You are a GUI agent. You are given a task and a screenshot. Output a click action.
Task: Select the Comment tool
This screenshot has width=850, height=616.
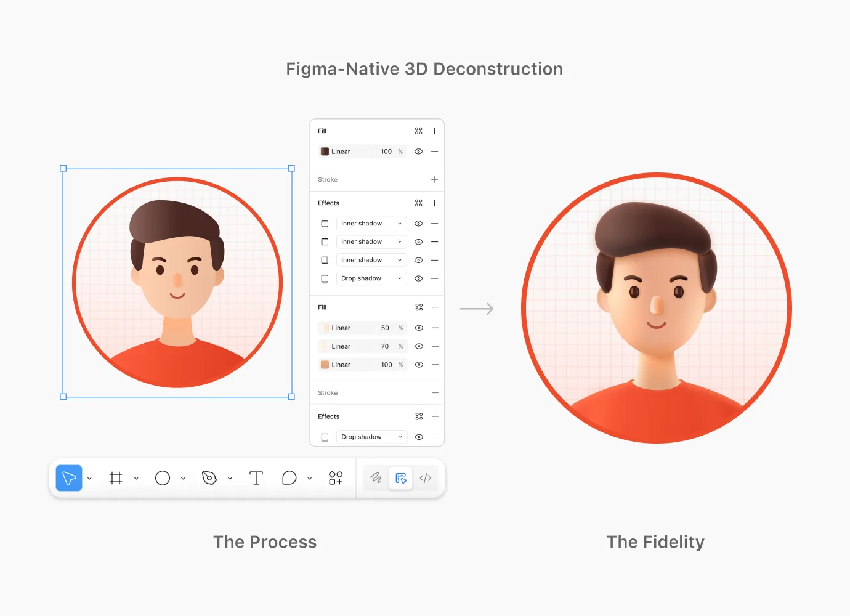pos(289,478)
